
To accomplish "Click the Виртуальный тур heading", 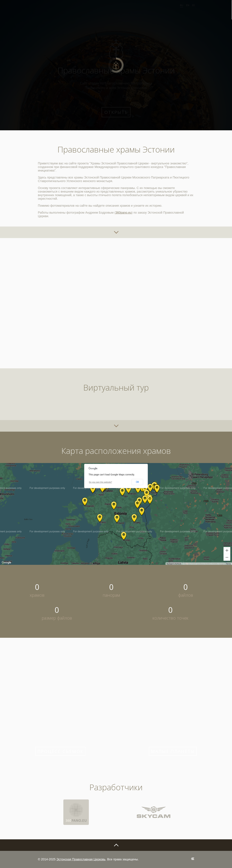I will click(x=116, y=388).
